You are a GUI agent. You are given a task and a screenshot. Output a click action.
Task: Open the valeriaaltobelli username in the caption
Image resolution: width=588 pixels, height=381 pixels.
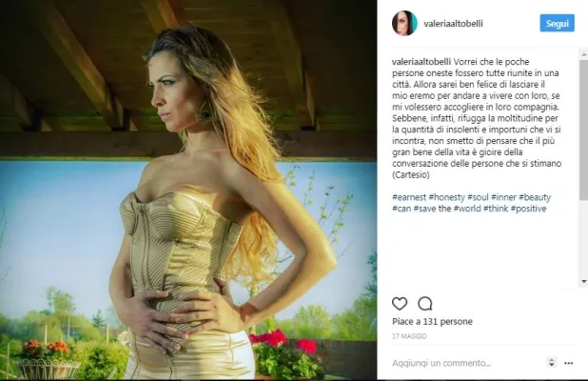coord(421,62)
